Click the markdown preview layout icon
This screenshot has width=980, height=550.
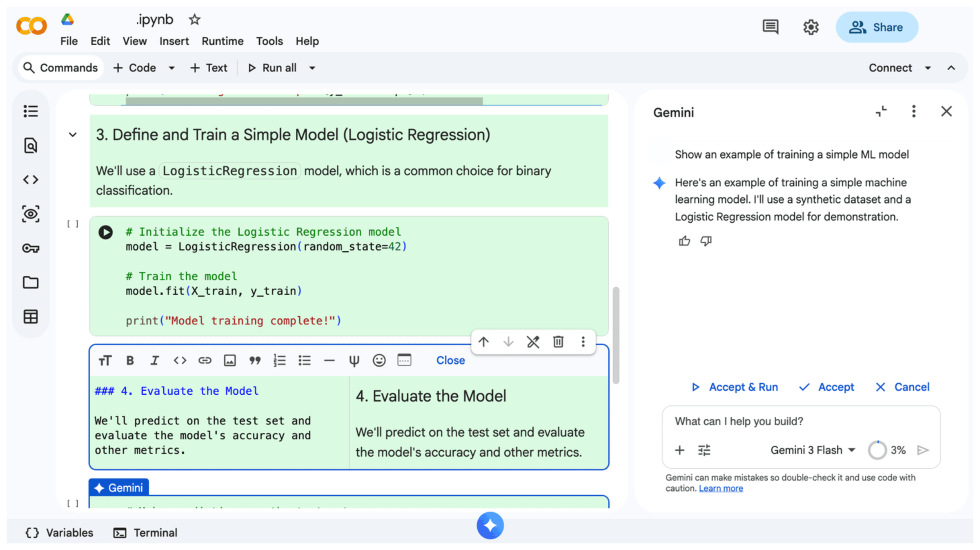[404, 360]
